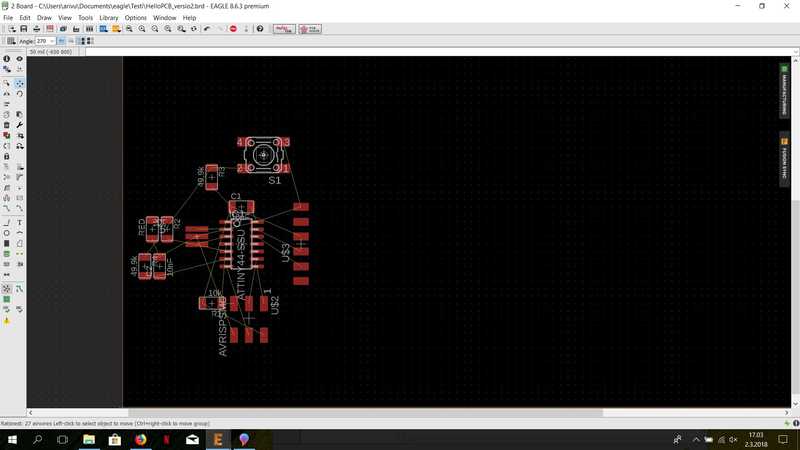Click the horizontal scrollbar thumb
This screenshot has width=800, height=450.
click(365, 412)
